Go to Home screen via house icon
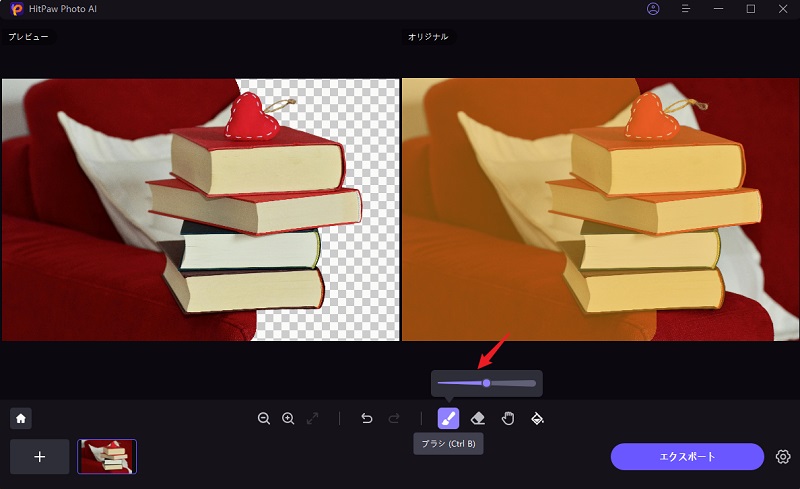This screenshot has width=800, height=489. [20, 418]
